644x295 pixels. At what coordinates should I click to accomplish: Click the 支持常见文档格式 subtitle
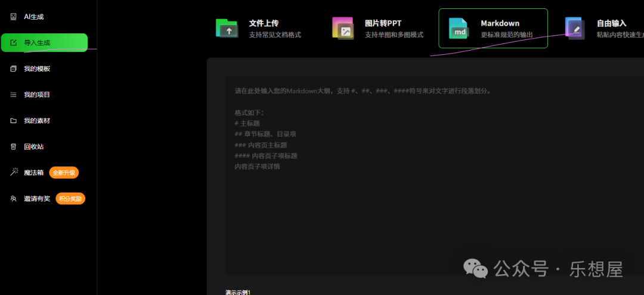pyautogui.click(x=275, y=35)
